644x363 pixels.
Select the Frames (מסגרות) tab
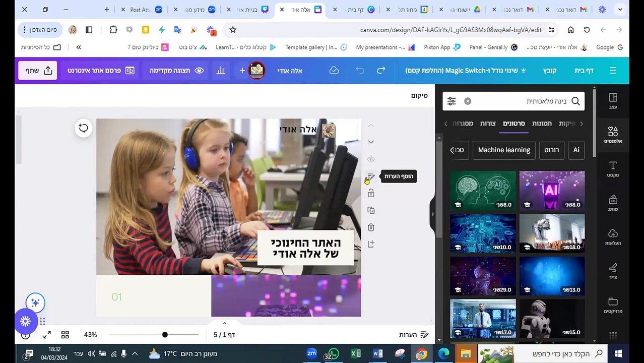[463, 124]
